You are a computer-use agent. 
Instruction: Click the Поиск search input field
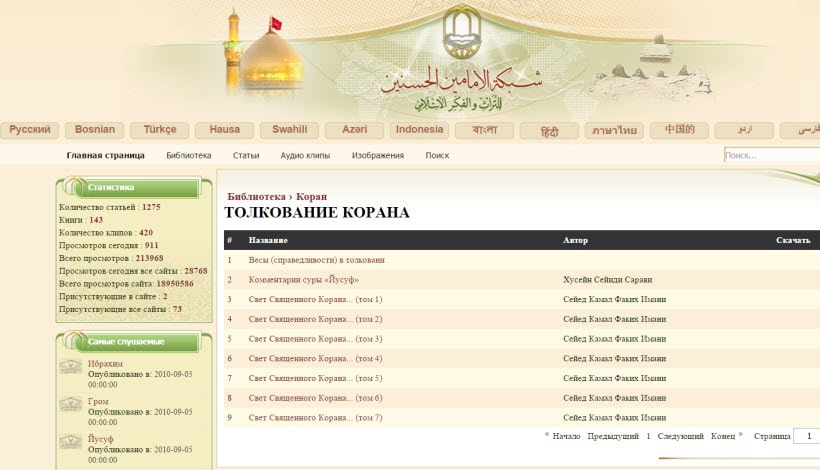click(x=772, y=155)
